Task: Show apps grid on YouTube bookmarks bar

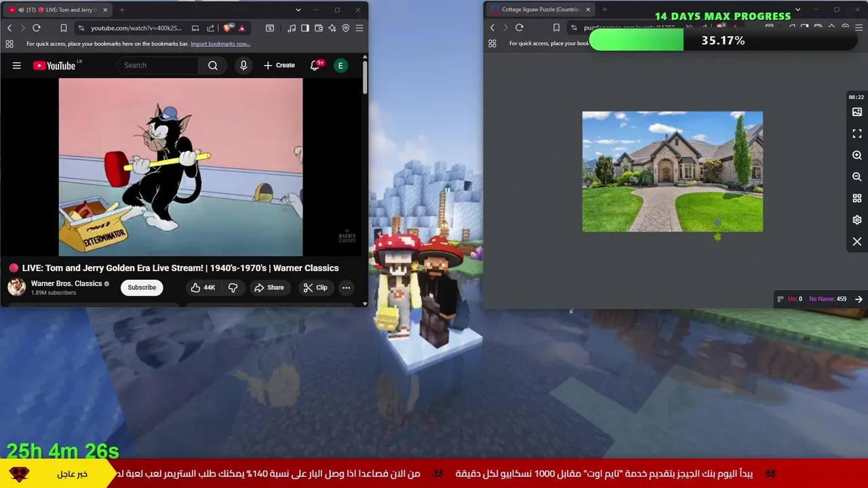Action: coord(9,43)
